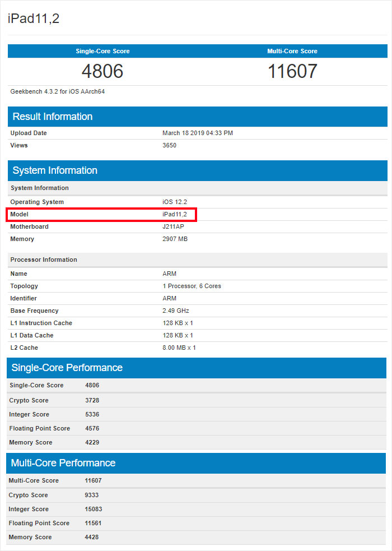
Task: Click Multi-Core Score label in performance table
Action: click(x=34, y=480)
